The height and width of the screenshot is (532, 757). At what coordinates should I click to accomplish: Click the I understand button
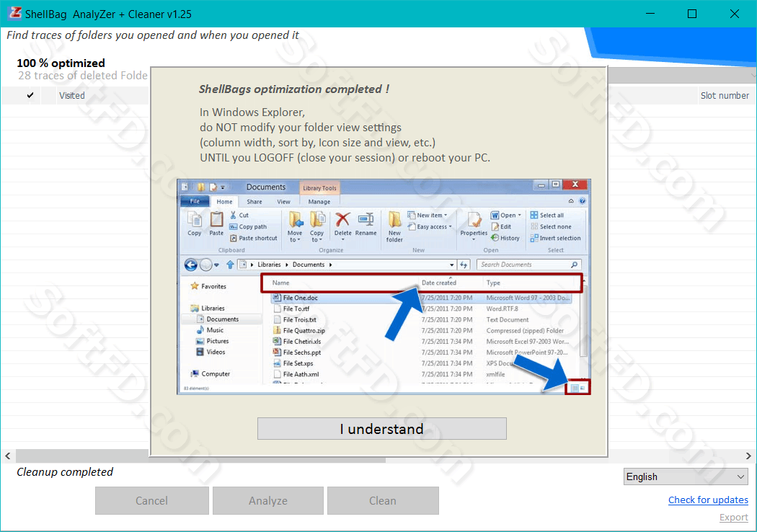click(382, 429)
